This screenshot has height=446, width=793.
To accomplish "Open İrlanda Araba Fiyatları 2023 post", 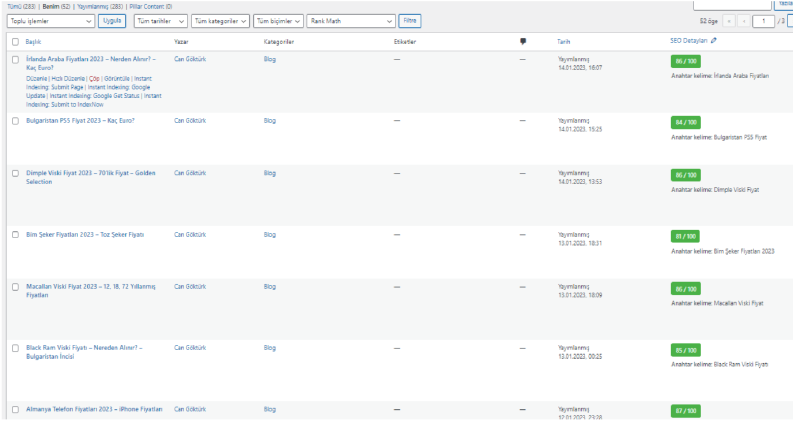I will pyautogui.click(x=91, y=63).
